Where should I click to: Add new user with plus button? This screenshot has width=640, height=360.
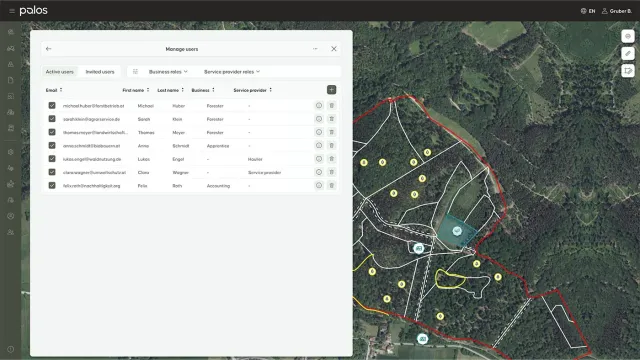pyautogui.click(x=331, y=90)
